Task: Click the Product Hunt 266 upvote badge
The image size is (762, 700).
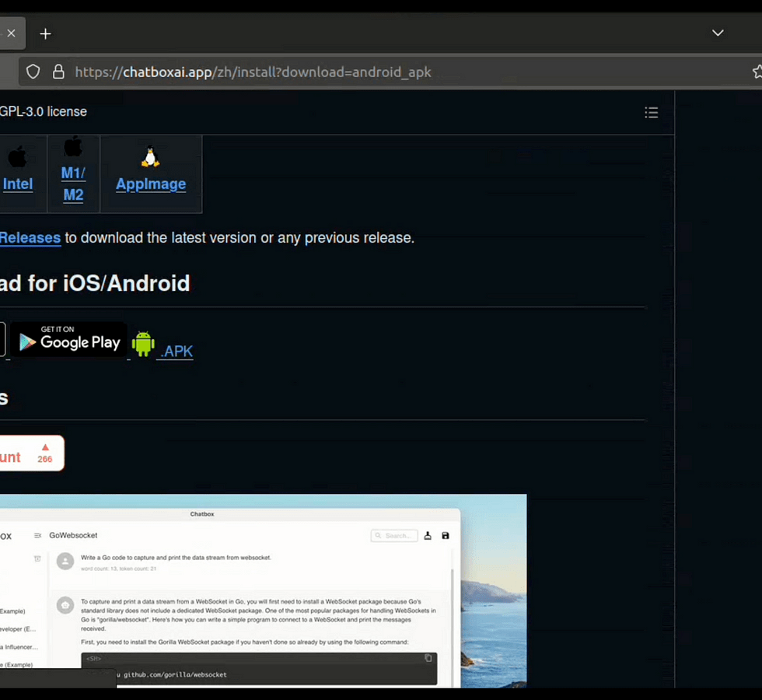Action: (x=31, y=453)
